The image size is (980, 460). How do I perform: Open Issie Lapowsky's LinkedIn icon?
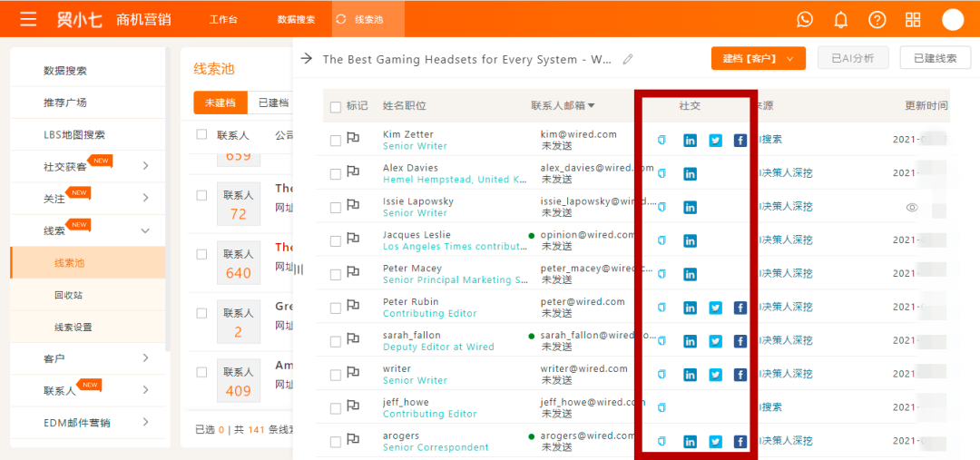point(690,207)
